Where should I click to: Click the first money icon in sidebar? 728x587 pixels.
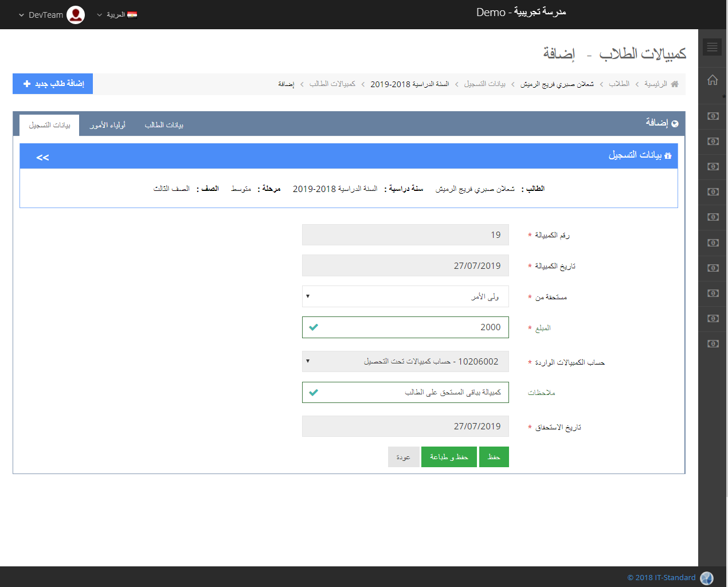[713, 116]
